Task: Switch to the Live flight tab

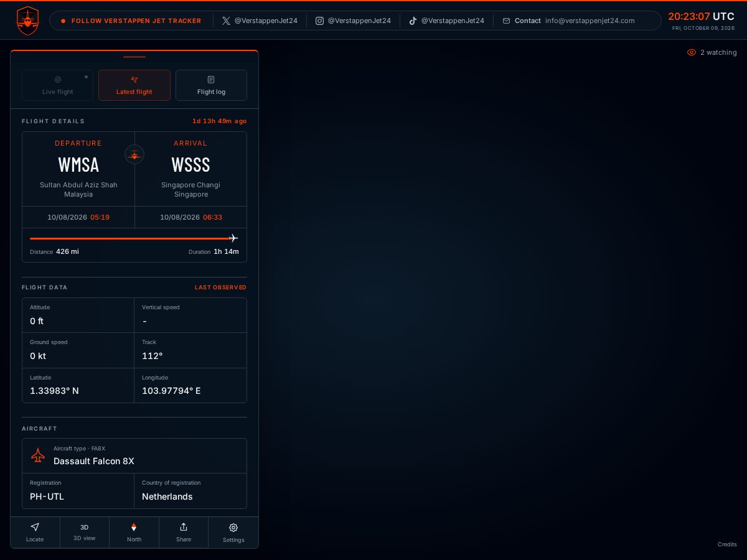Action: 57,85
